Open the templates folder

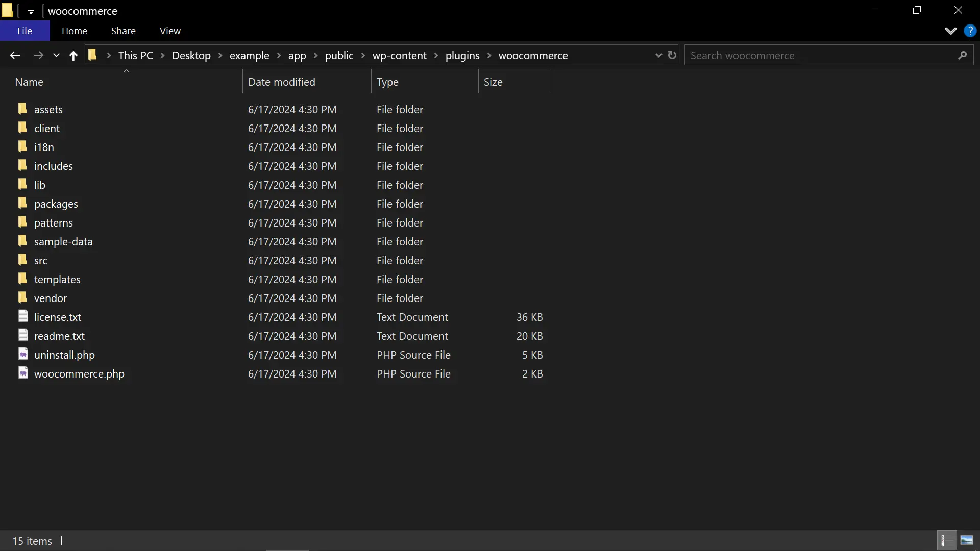click(57, 279)
